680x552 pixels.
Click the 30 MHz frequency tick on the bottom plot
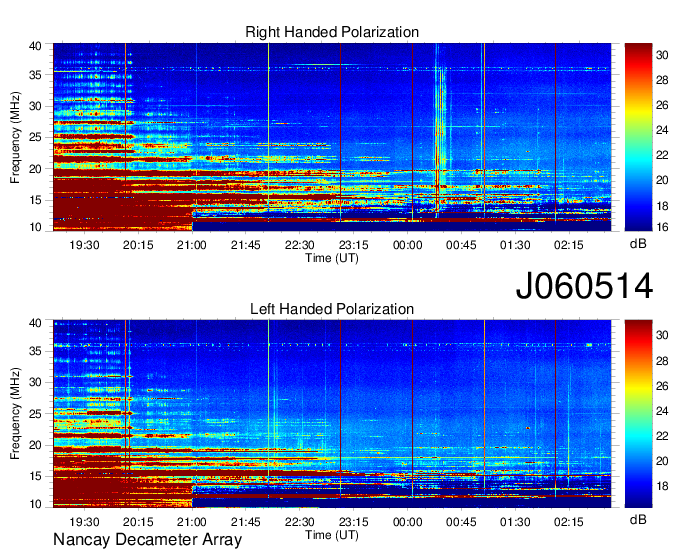(x=35, y=382)
